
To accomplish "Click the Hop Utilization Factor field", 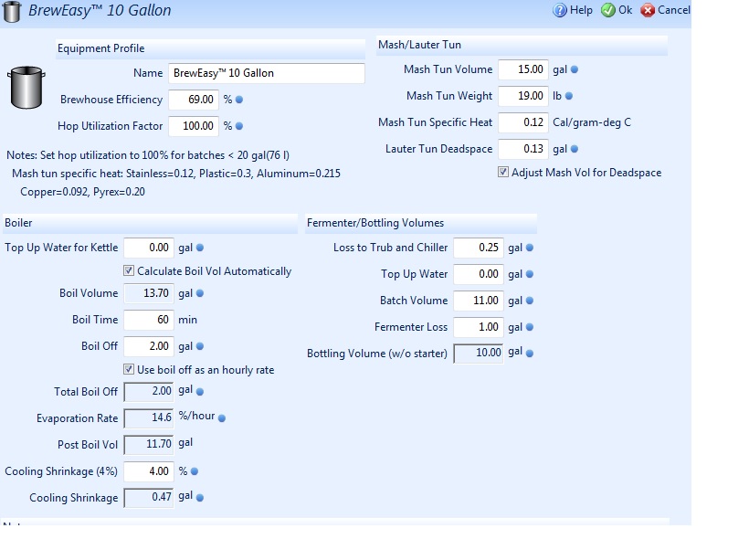I will (x=194, y=126).
